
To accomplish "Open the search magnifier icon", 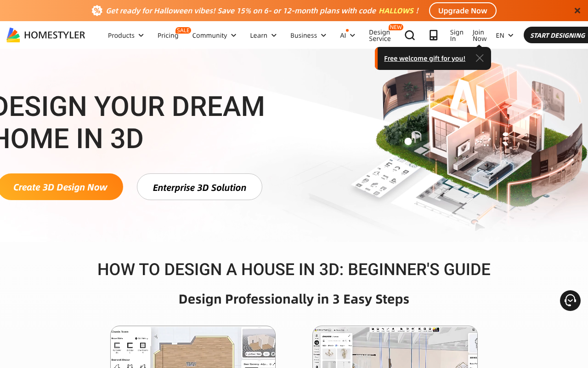I will (x=409, y=35).
